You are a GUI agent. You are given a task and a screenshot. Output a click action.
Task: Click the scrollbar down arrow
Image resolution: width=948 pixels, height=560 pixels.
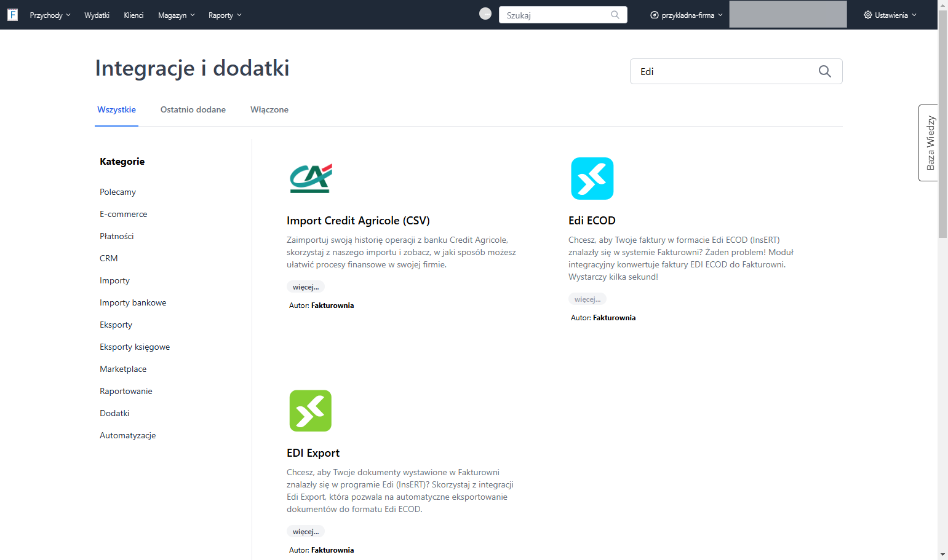942,554
